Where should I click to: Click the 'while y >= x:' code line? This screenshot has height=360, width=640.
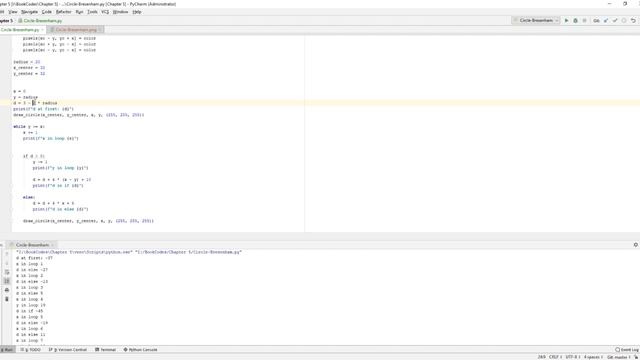29,127
